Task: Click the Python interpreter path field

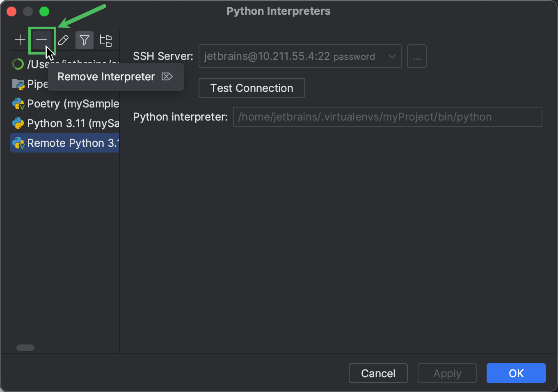Action: coord(387,117)
